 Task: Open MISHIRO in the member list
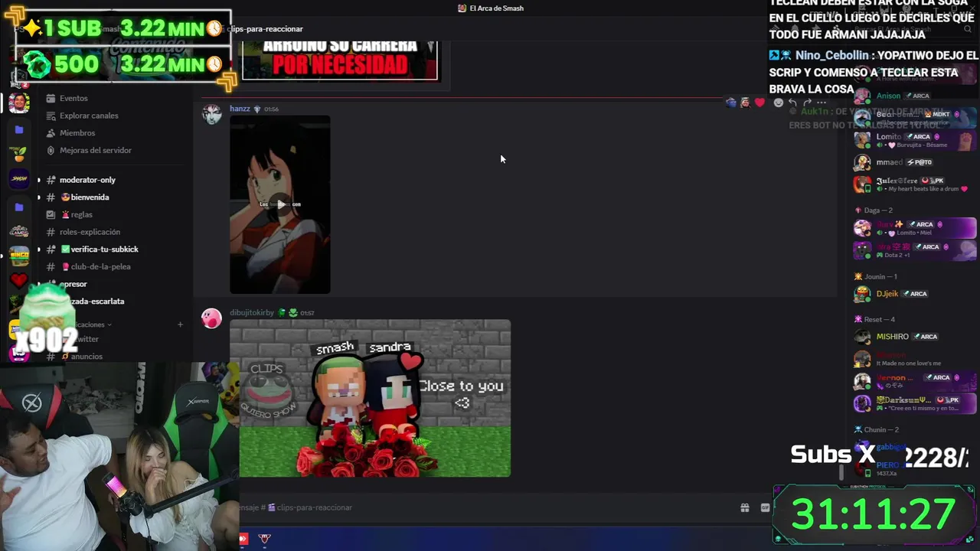(915, 337)
